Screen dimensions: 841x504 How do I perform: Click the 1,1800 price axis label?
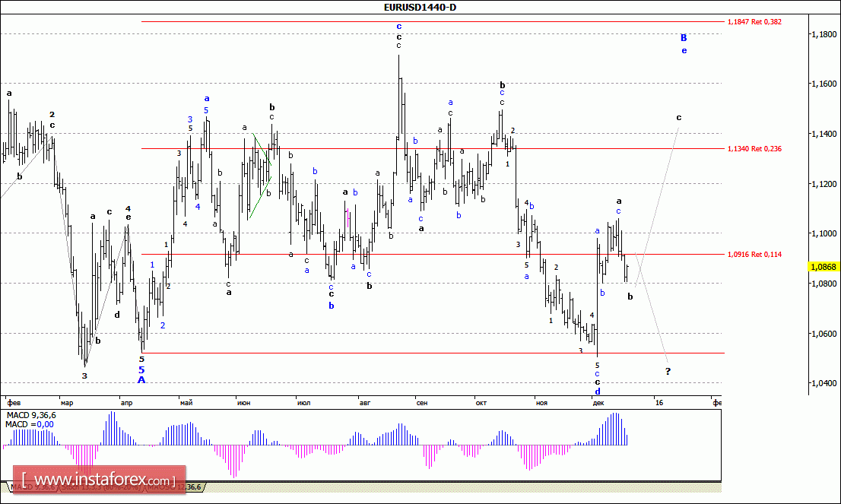coord(824,34)
